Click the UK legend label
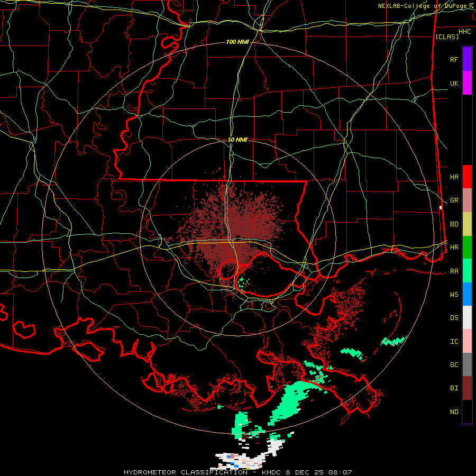This screenshot has height=476, width=476. click(454, 83)
